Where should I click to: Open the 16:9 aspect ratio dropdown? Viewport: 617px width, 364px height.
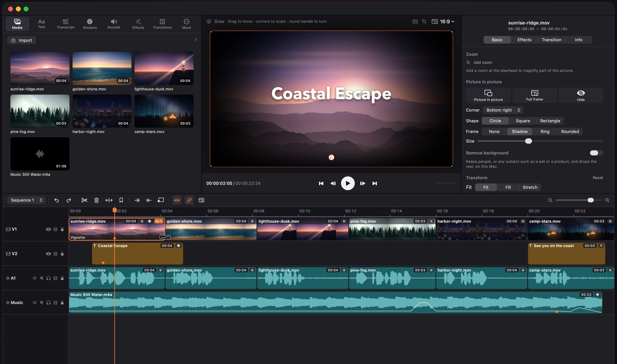coord(443,22)
